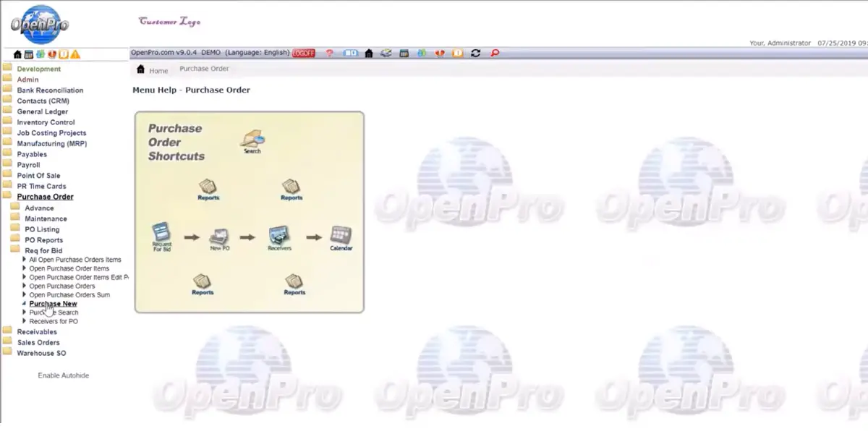Viewport: 868px width, 434px height.
Task: Click the orange alert icon in the top toolbar
Action: [x=458, y=53]
